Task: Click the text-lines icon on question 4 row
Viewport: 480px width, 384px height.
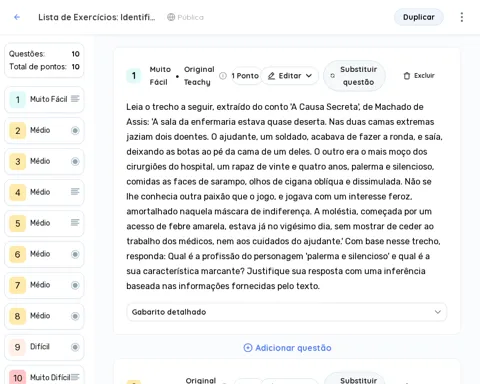Action: [75, 192]
